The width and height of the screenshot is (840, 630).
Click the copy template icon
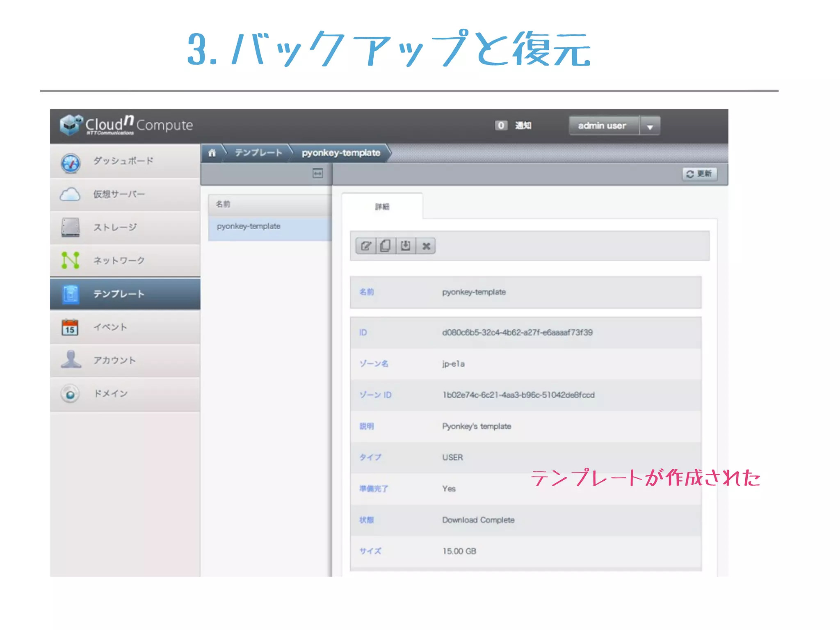pos(386,246)
